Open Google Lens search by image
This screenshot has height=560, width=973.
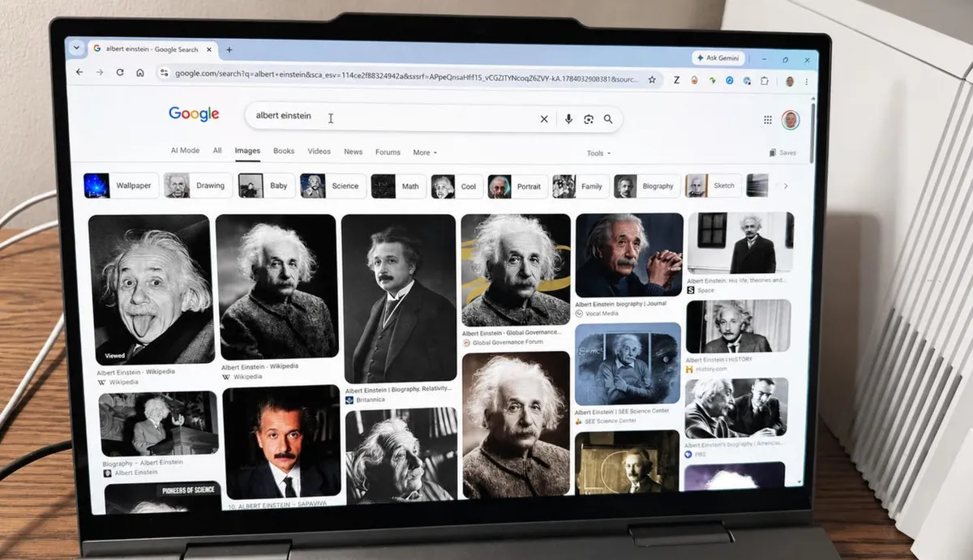pyautogui.click(x=588, y=119)
